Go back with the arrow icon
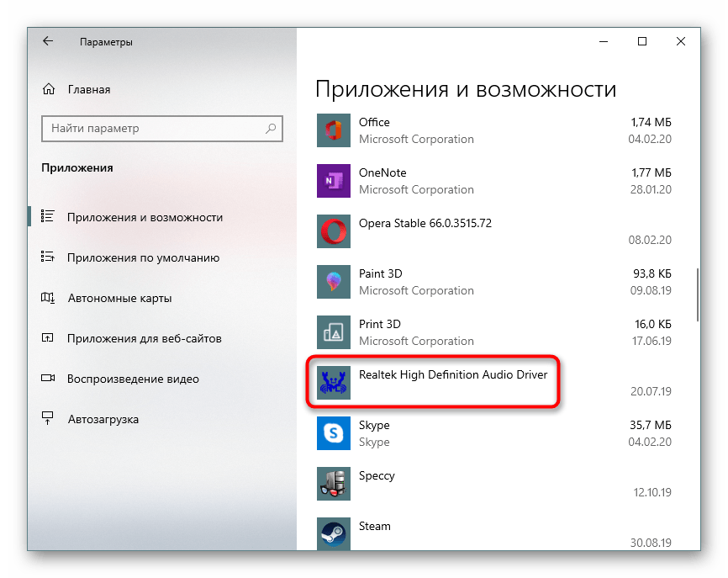The height and width of the screenshot is (578, 728). pos(48,41)
